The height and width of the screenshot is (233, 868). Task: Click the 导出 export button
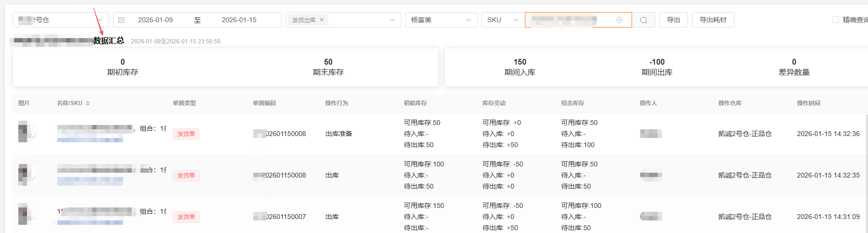(x=673, y=20)
